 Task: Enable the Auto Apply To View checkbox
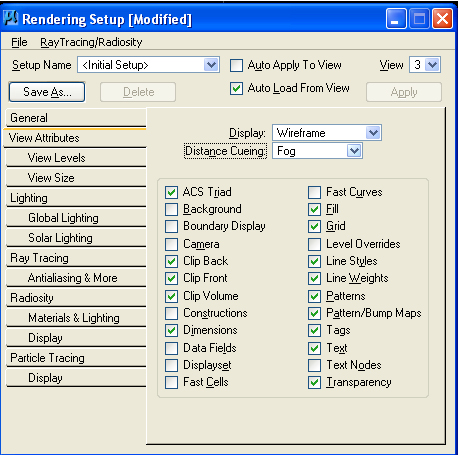click(x=236, y=65)
